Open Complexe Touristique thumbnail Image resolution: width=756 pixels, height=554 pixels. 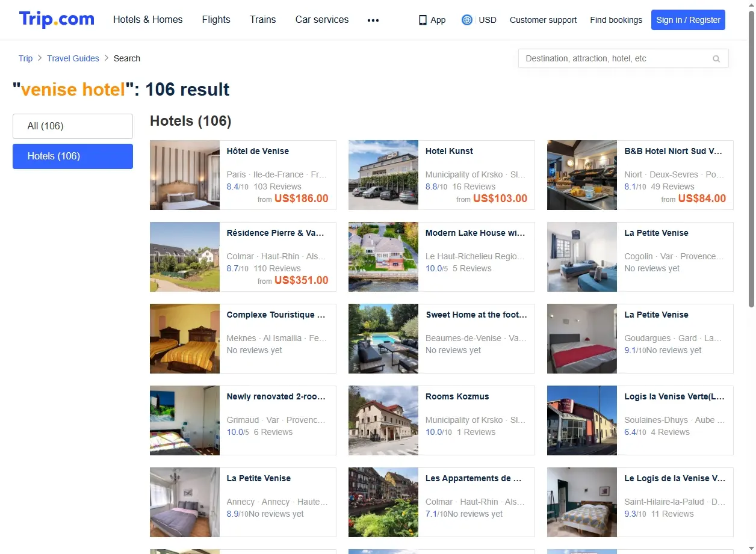pos(185,339)
